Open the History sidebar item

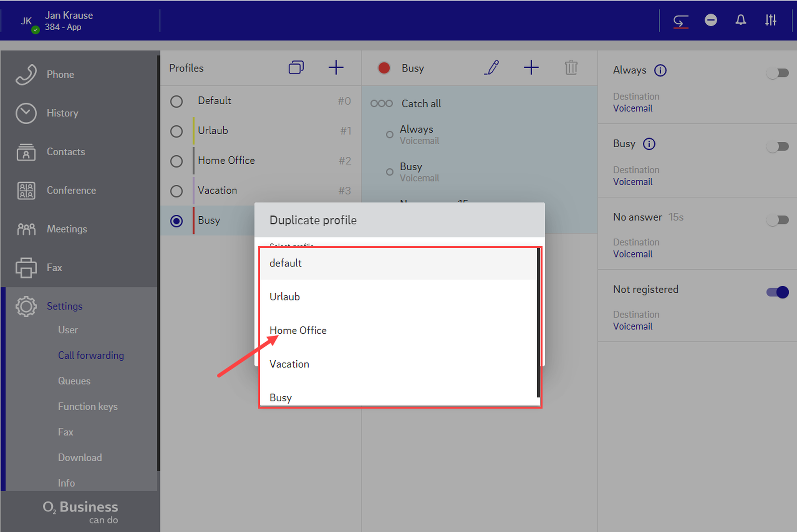click(x=62, y=113)
